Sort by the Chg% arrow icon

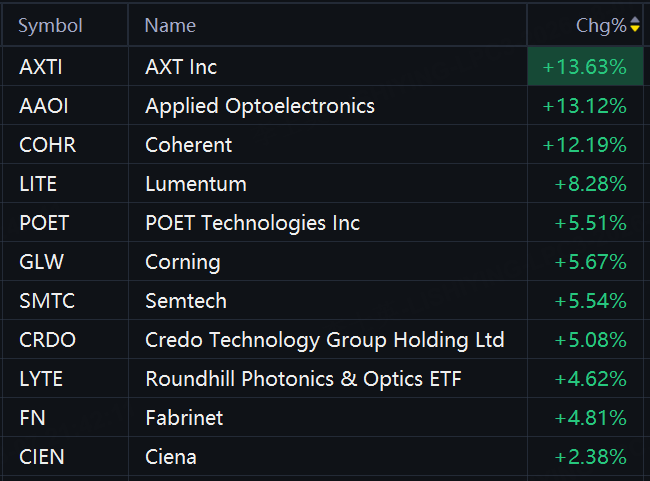click(635, 24)
